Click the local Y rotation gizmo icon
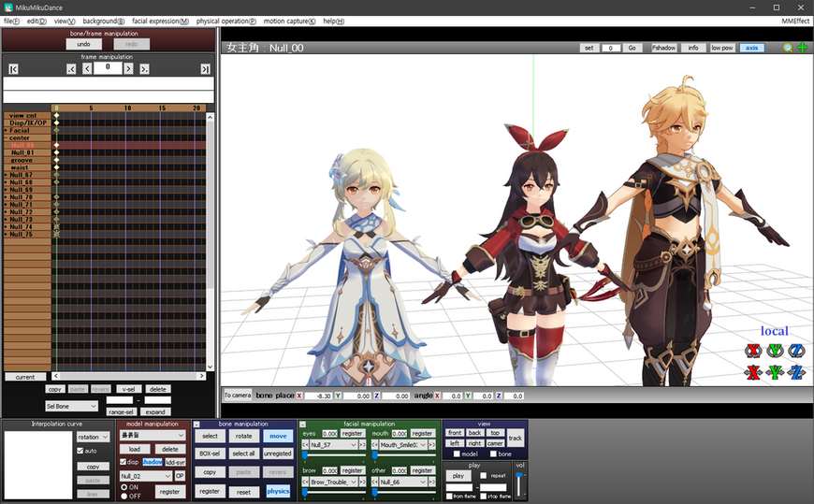Viewport: 814px width, 504px height. tap(775, 351)
